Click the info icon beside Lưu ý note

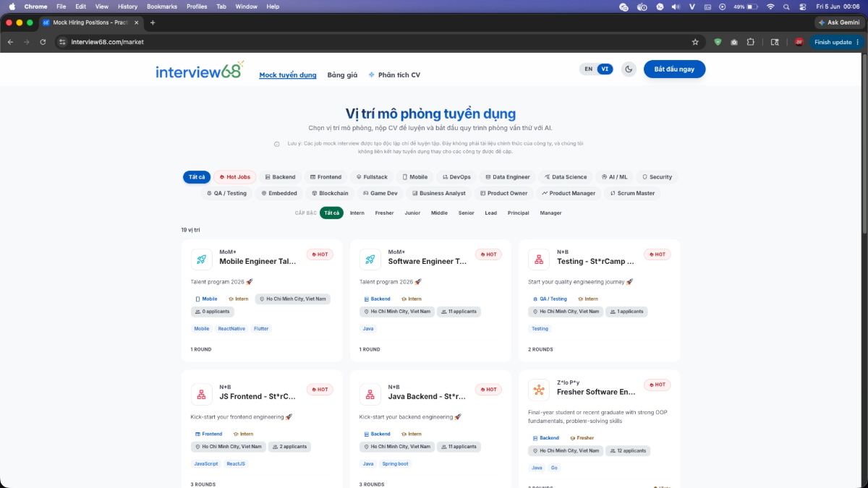pos(277,144)
